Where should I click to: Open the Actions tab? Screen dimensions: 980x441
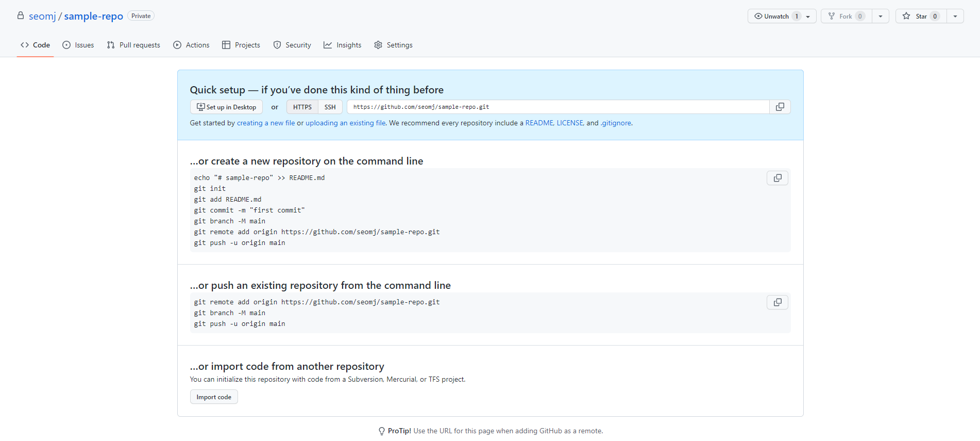191,45
